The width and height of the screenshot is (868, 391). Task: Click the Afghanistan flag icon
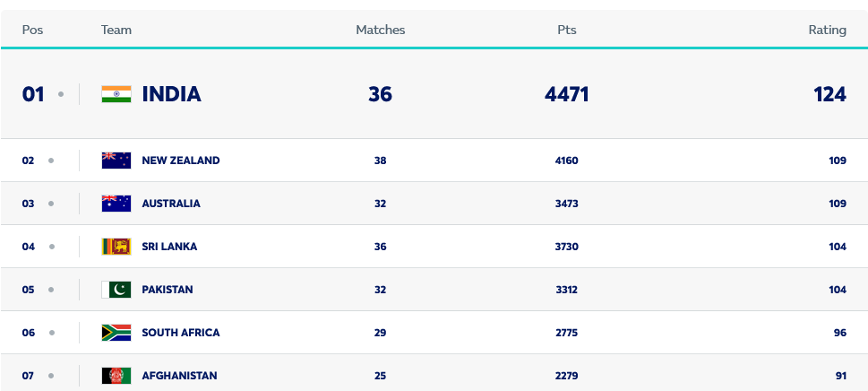click(116, 376)
